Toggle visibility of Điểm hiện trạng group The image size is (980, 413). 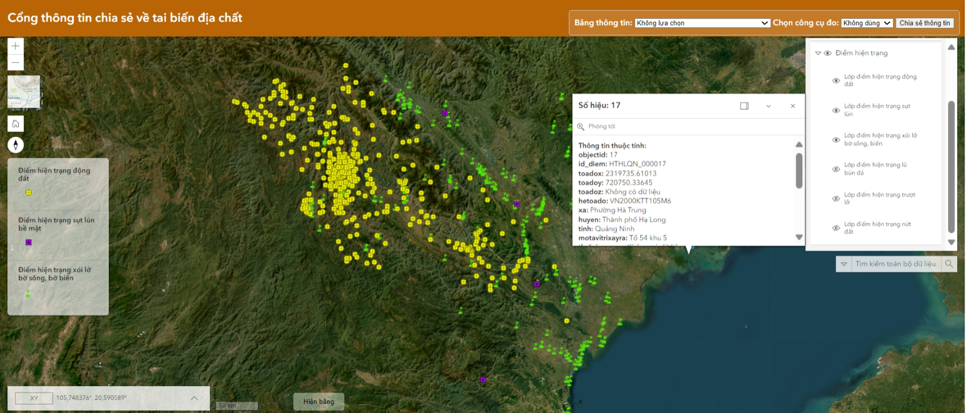[x=827, y=53]
